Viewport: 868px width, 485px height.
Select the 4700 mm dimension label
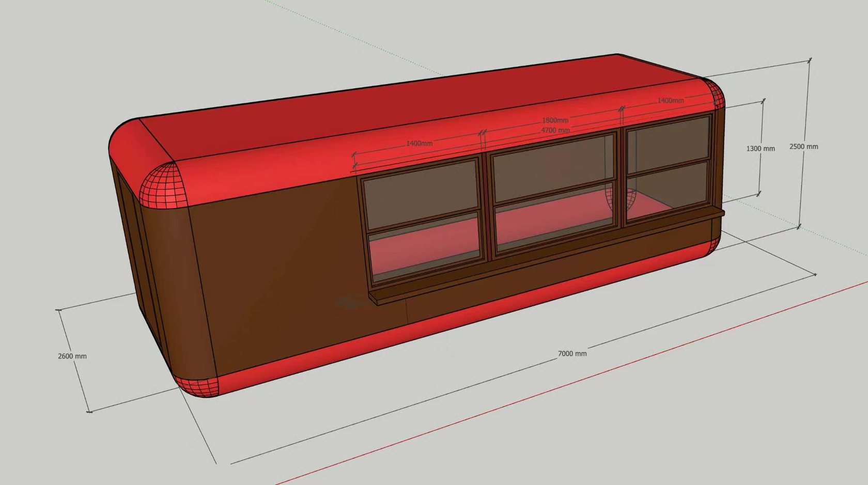click(555, 131)
